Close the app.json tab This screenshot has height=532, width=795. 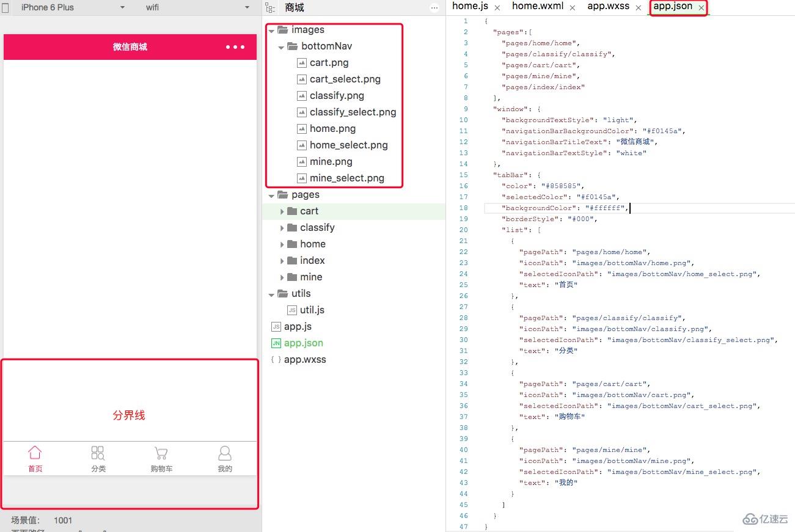click(x=701, y=8)
